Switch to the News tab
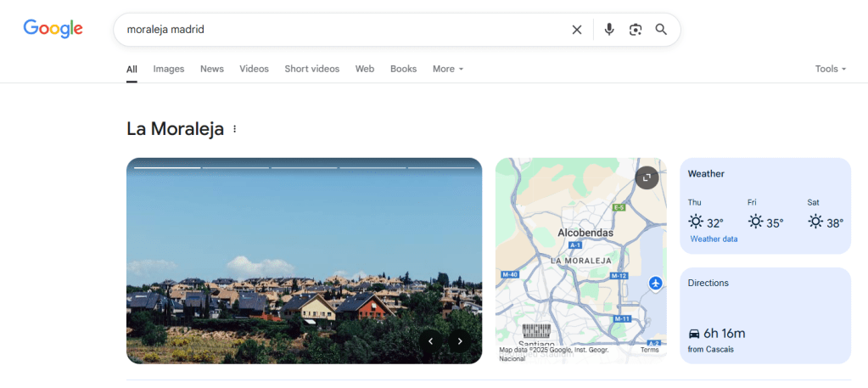This screenshot has width=868, height=388. pyautogui.click(x=212, y=69)
